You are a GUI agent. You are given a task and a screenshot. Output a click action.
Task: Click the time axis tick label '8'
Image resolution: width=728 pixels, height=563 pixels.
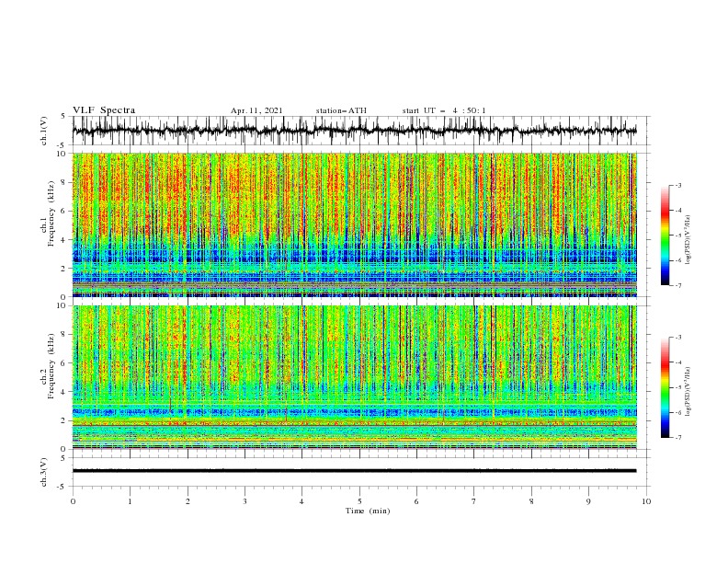coord(531,501)
